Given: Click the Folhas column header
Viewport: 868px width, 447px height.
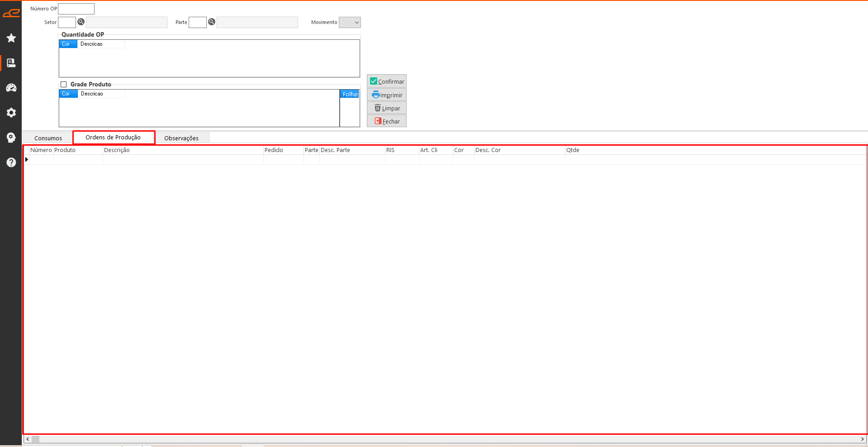Looking at the screenshot, I should coord(350,94).
